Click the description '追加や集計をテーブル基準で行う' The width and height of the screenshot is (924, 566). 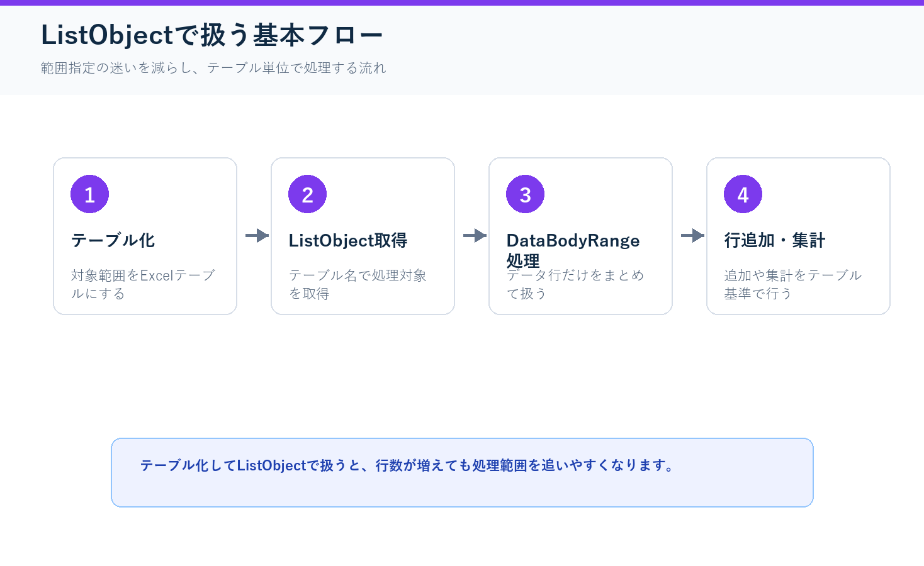[793, 284]
